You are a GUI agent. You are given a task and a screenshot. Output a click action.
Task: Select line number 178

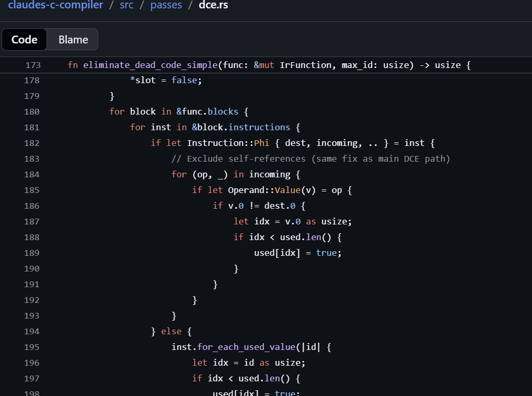pos(32,80)
